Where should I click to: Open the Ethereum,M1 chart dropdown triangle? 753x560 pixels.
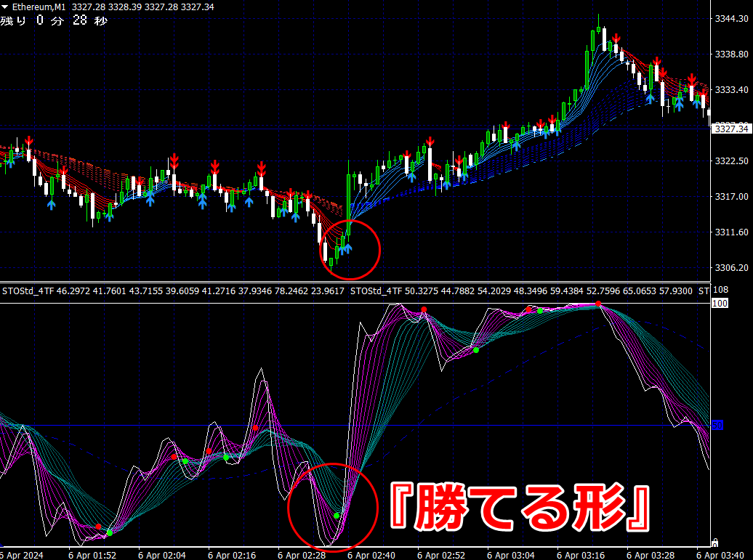click(x=5, y=7)
